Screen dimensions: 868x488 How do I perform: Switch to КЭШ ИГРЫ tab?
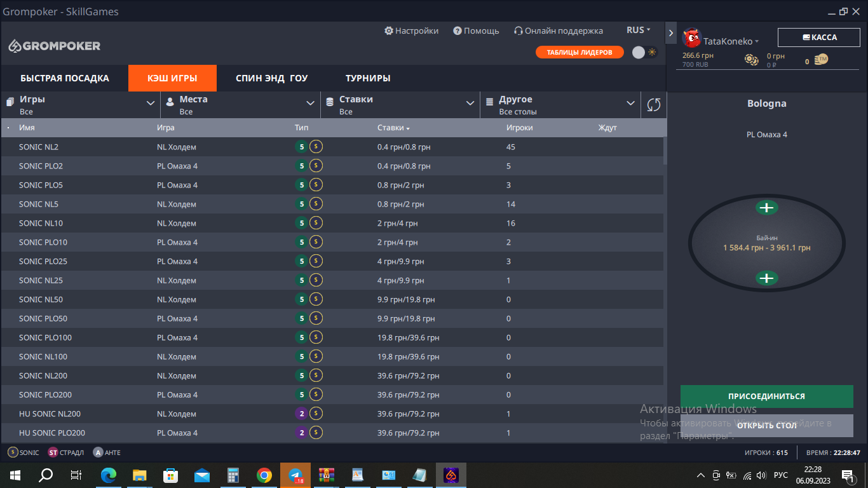pyautogui.click(x=172, y=78)
